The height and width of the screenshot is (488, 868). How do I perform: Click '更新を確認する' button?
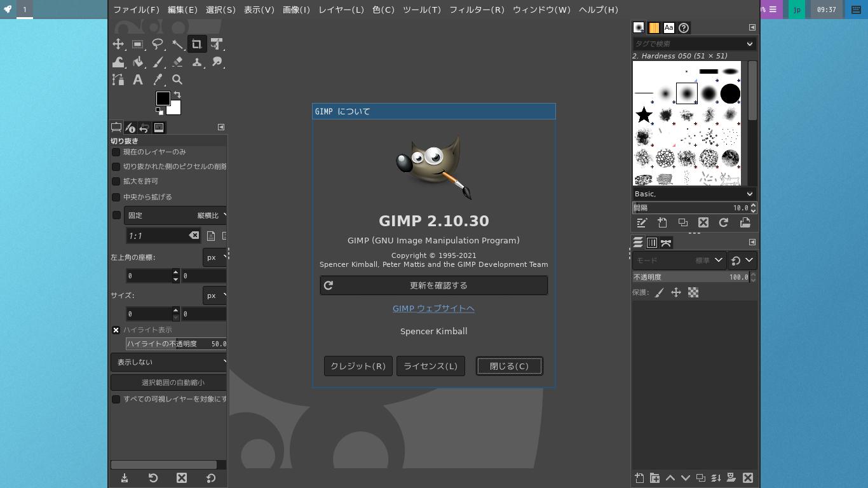pos(434,285)
